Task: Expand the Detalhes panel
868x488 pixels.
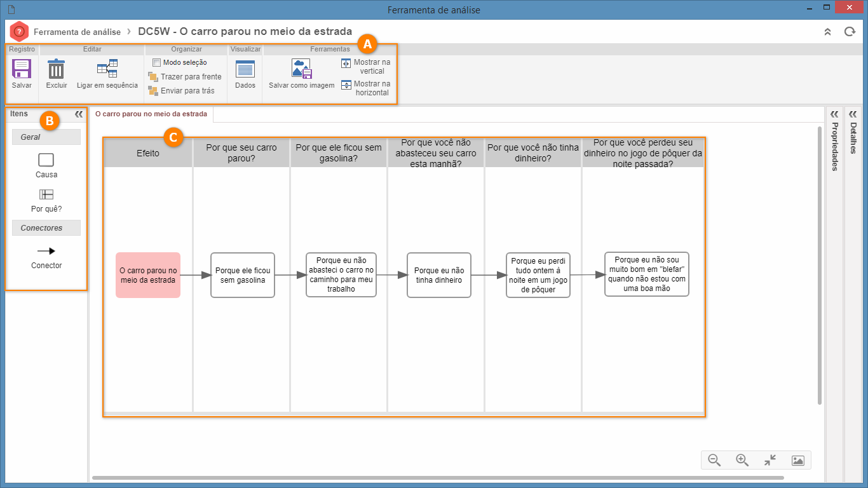Action: click(x=853, y=132)
